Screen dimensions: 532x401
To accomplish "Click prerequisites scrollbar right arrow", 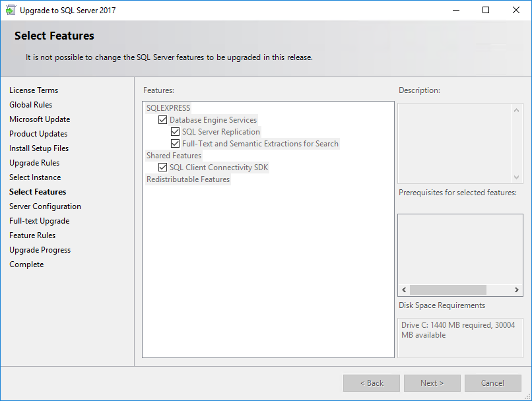I will tap(516, 290).
